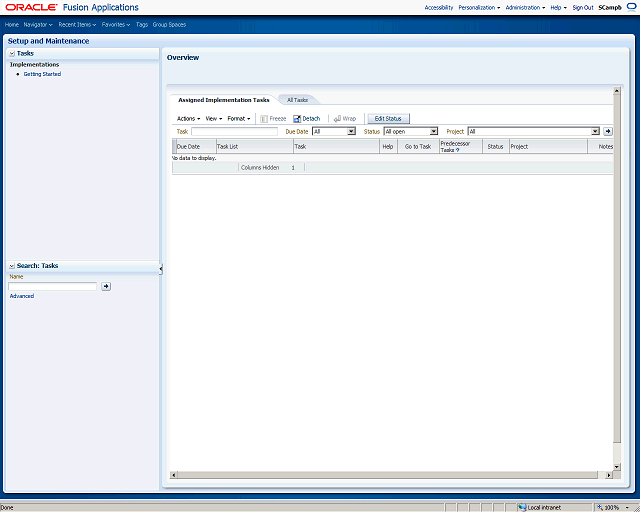640x512 pixels.
Task: Expand the Recent Items menu
Action: point(77,24)
